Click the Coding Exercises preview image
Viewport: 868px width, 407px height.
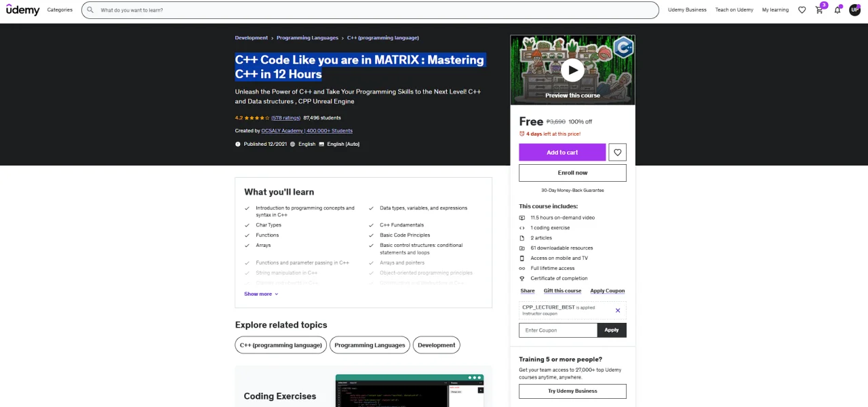(x=410, y=391)
